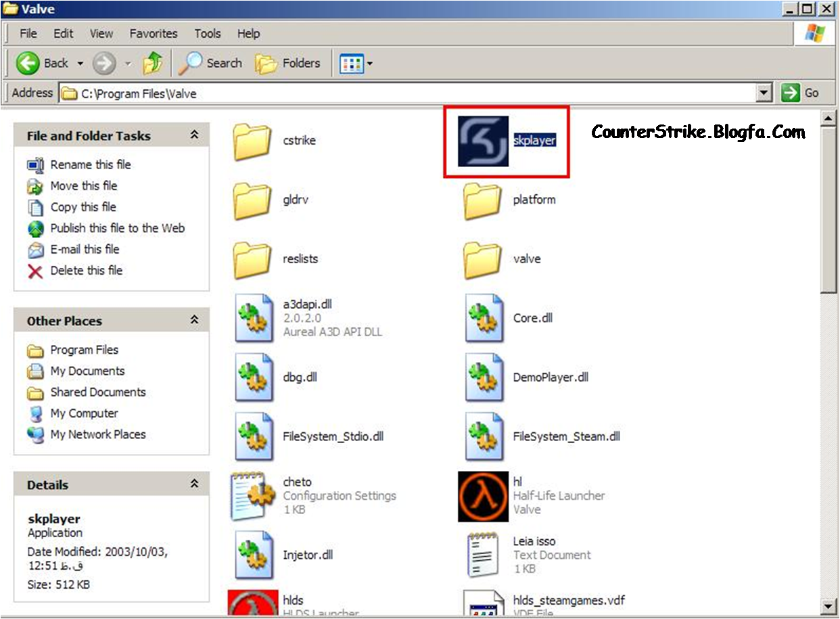840x619 pixels.
Task: Open the Forward history dropdown arrow
Action: [x=128, y=64]
